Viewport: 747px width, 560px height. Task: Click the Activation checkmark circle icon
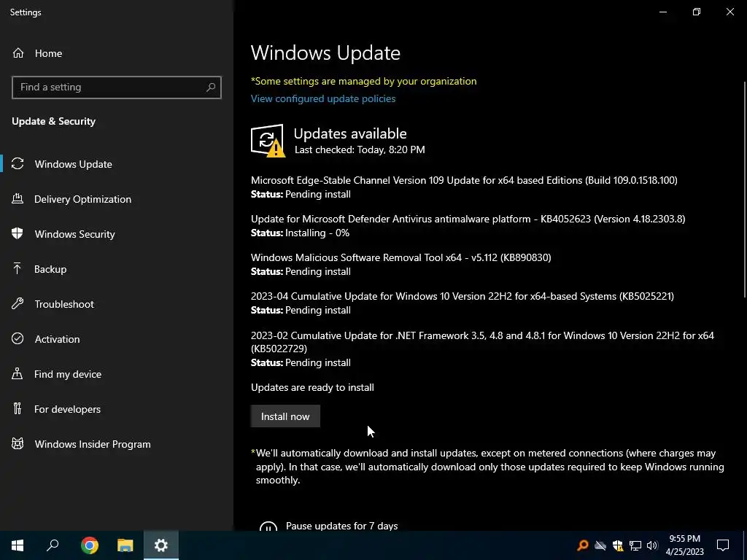(18, 339)
